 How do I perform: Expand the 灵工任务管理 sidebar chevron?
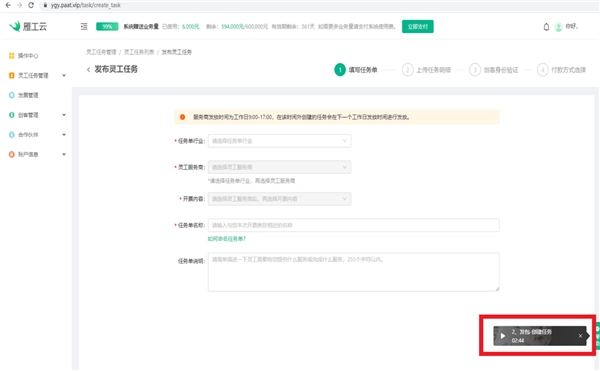tap(64, 75)
